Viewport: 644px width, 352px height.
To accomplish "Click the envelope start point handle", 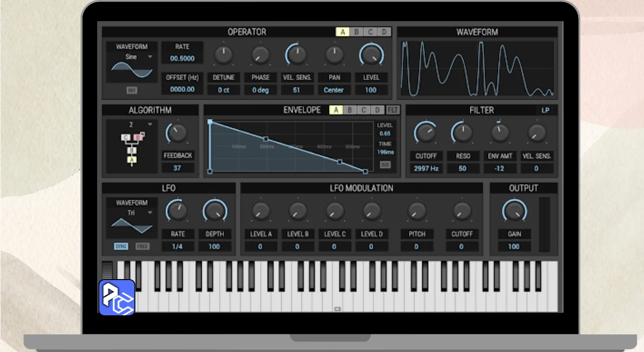I will pyautogui.click(x=210, y=171).
